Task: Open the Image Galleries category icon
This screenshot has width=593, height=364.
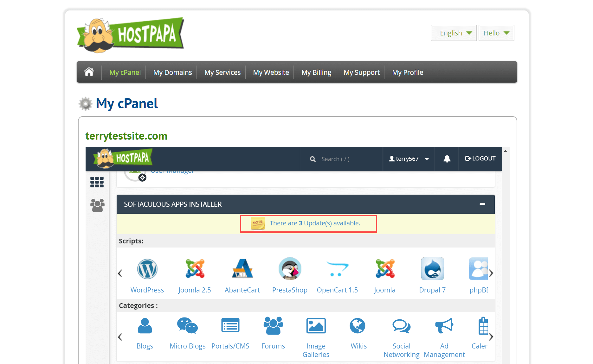Action: (316, 326)
